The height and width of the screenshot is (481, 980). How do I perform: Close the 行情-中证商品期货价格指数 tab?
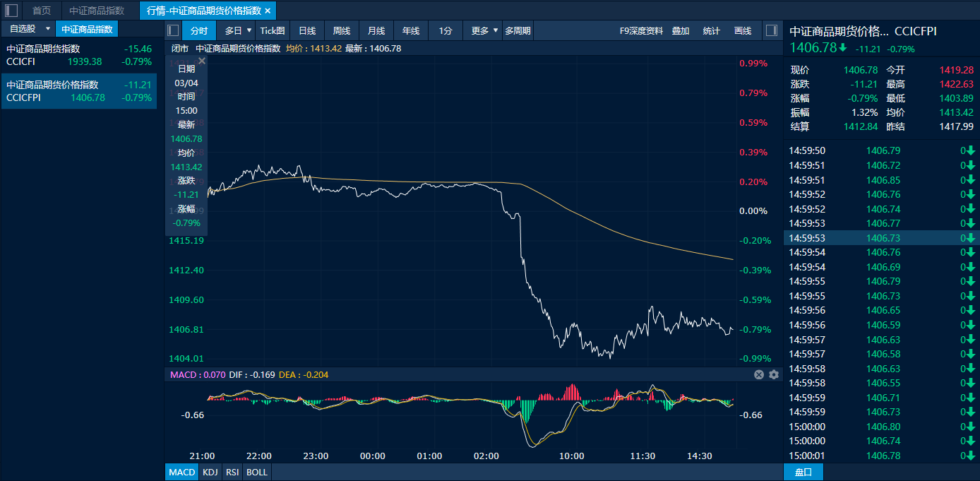[268, 11]
